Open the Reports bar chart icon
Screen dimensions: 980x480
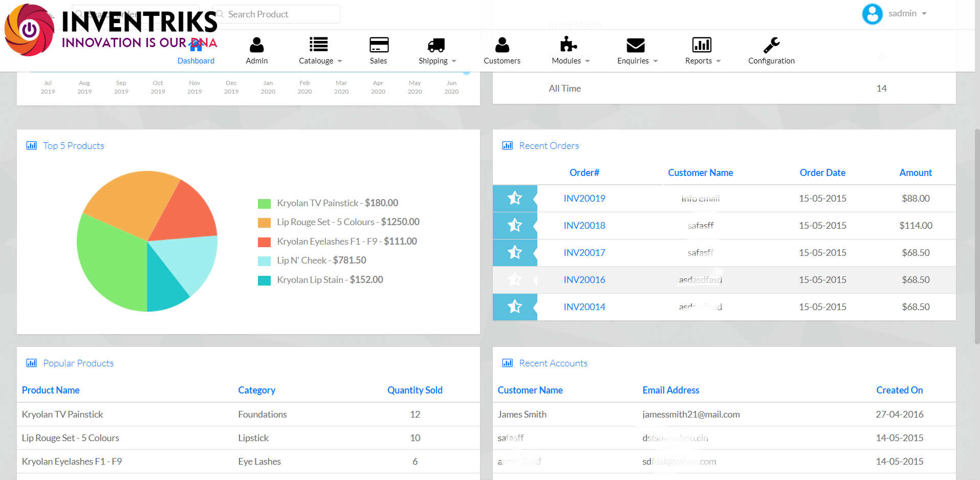coord(702,45)
